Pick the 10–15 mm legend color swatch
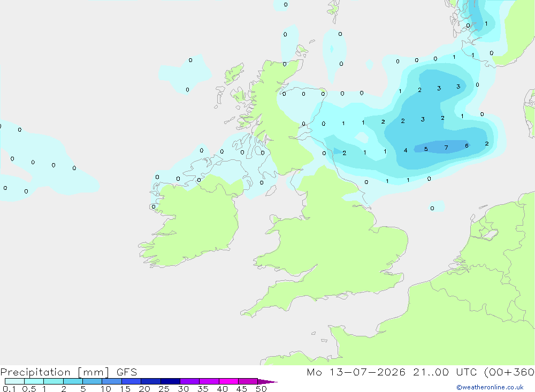The height and width of the screenshot is (392, 535). (x=112, y=381)
